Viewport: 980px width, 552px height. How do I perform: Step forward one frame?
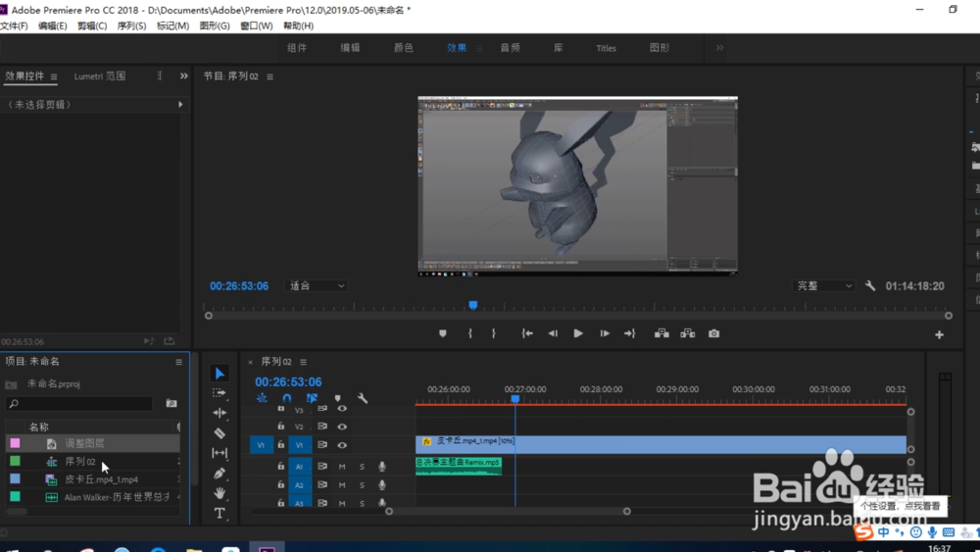click(x=605, y=333)
